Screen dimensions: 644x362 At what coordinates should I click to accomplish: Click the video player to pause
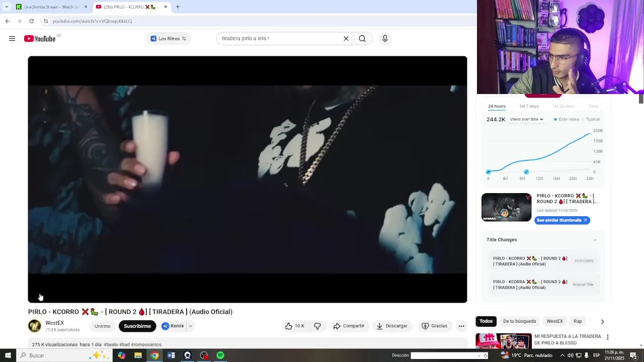(x=248, y=179)
